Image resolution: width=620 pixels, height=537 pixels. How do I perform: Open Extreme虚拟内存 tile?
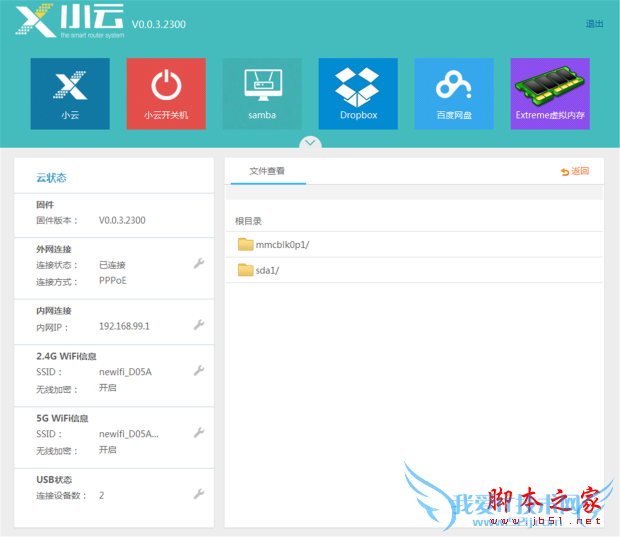click(550, 94)
